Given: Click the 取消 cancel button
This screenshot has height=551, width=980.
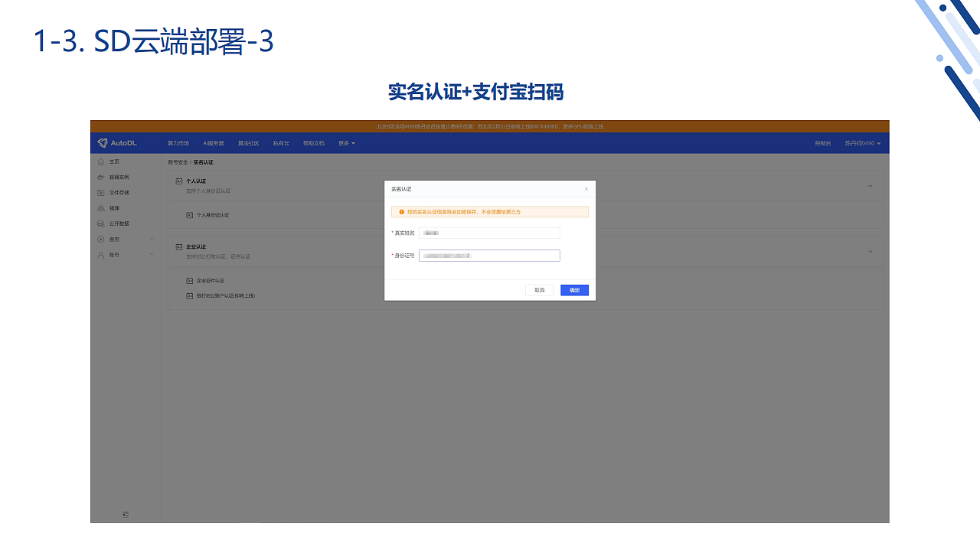Looking at the screenshot, I should [x=540, y=290].
